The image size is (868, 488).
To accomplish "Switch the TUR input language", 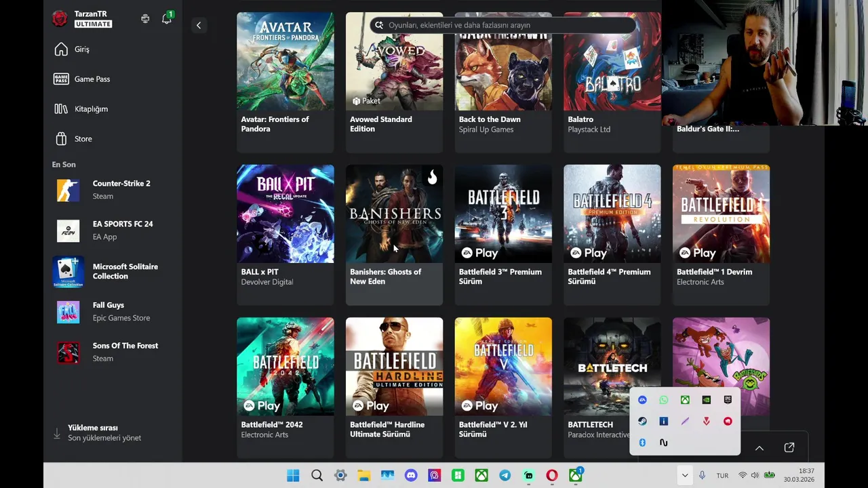I will (722, 476).
